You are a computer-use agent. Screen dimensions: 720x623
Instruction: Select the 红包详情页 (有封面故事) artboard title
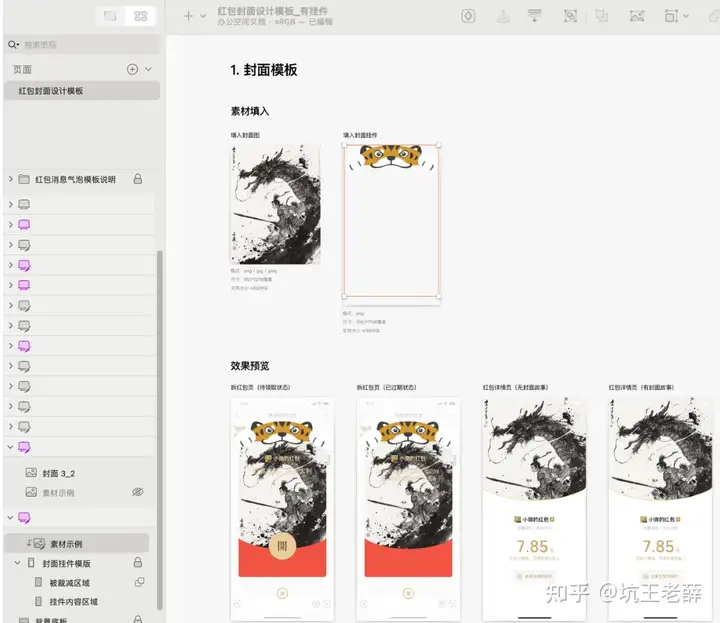pyautogui.click(x=641, y=387)
